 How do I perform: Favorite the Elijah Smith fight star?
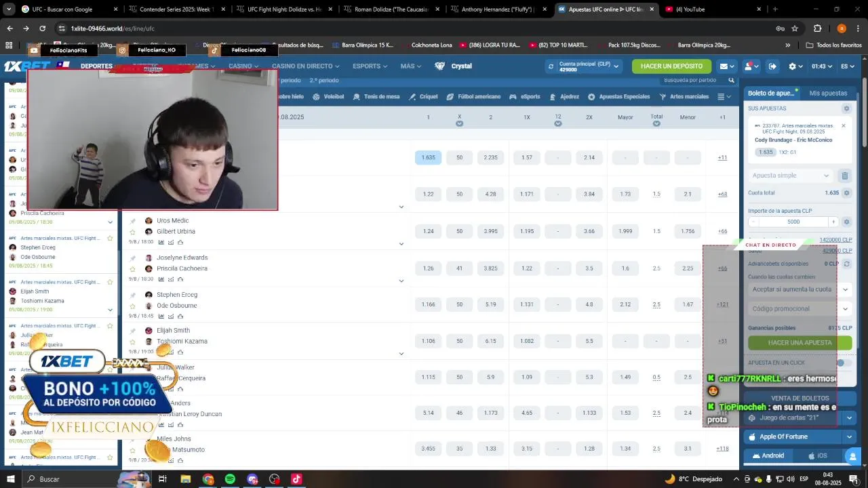click(133, 342)
